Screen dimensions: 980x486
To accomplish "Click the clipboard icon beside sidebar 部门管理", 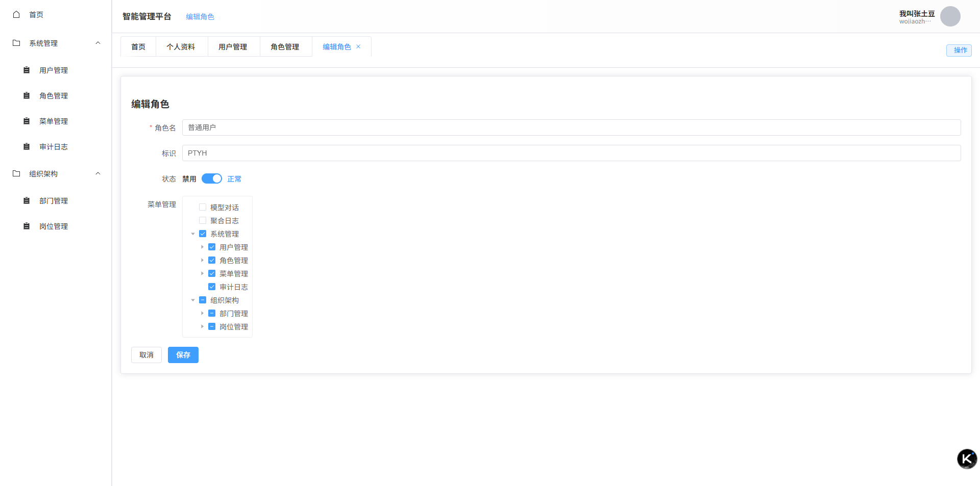I will [27, 200].
